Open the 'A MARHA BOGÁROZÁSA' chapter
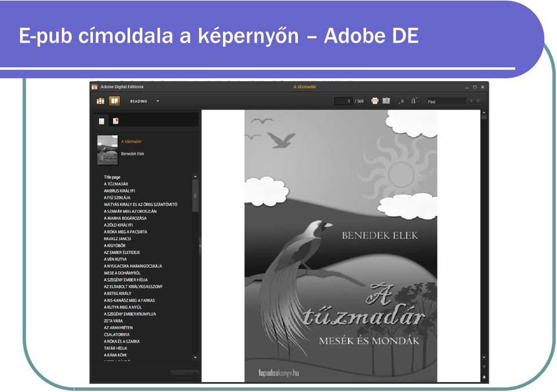The image size is (557, 392). [x=125, y=219]
